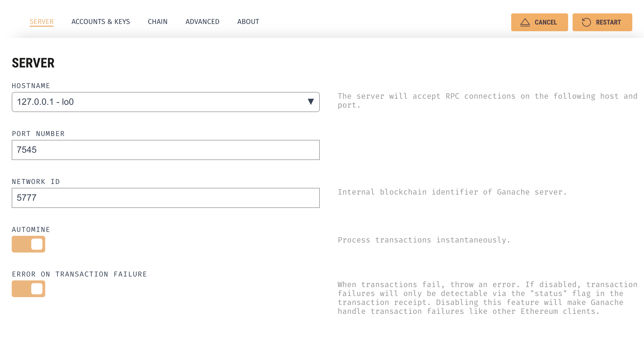Toggle the Automine switch

tap(28, 244)
